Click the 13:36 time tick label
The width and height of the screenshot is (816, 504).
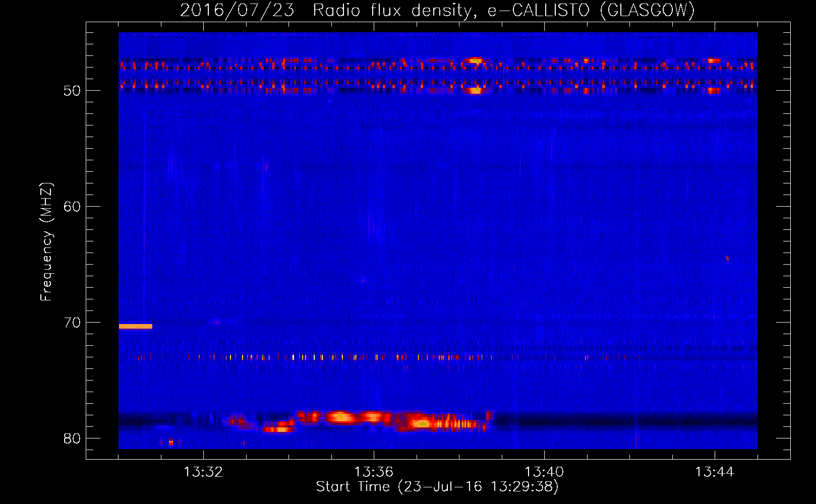point(374,472)
